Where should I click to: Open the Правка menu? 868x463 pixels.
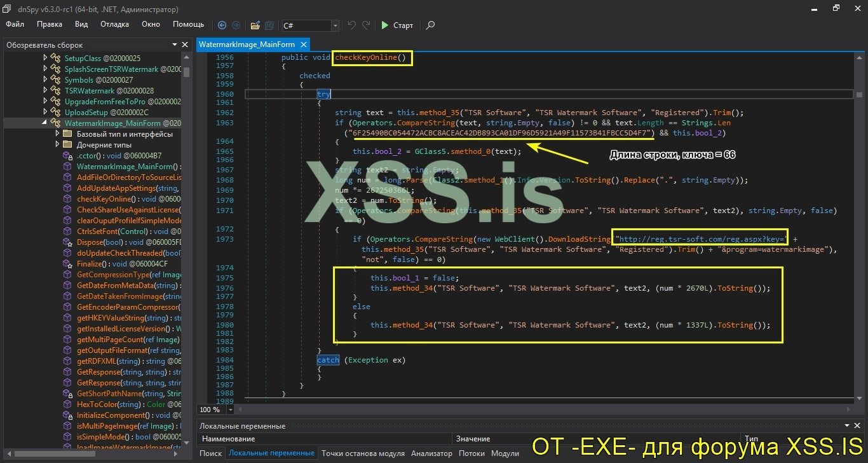pos(50,24)
